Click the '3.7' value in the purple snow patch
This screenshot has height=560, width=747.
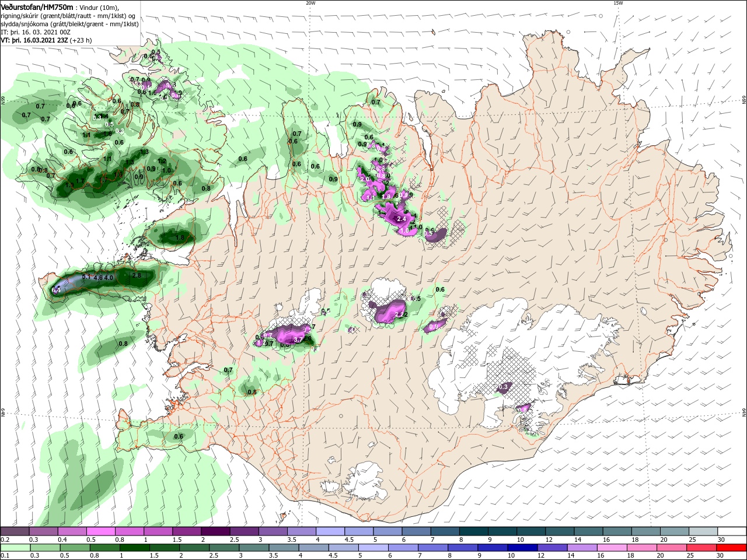(297, 339)
